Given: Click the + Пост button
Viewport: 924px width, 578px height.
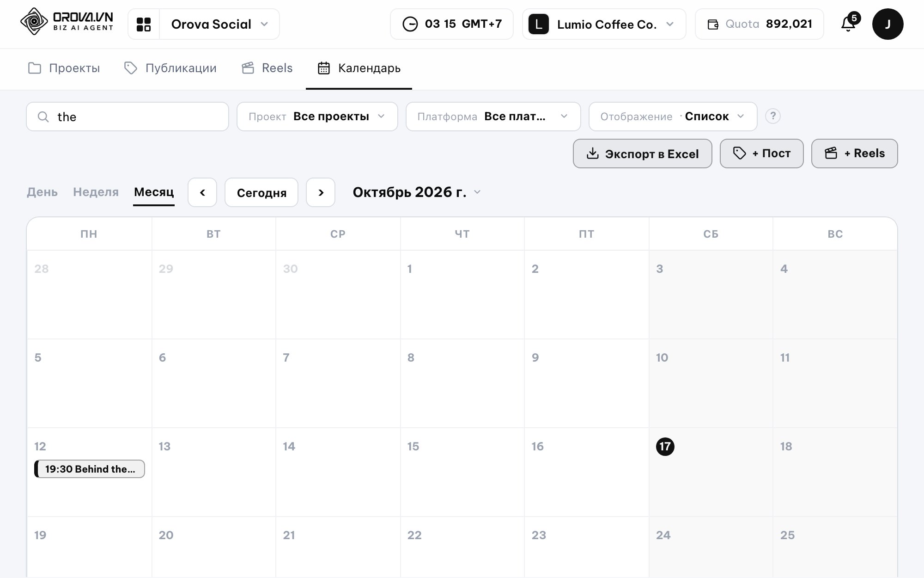Looking at the screenshot, I should click(762, 154).
